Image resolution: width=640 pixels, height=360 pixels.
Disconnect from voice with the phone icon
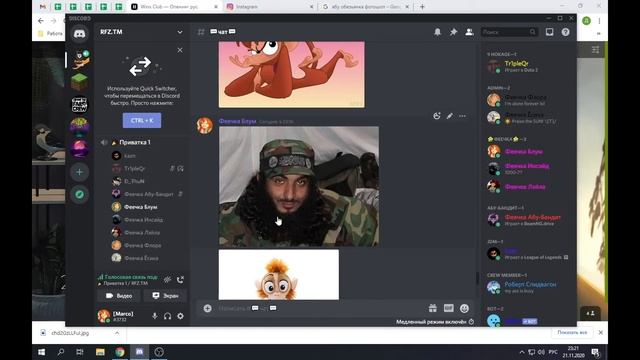pyautogui.click(x=180, y=280)
